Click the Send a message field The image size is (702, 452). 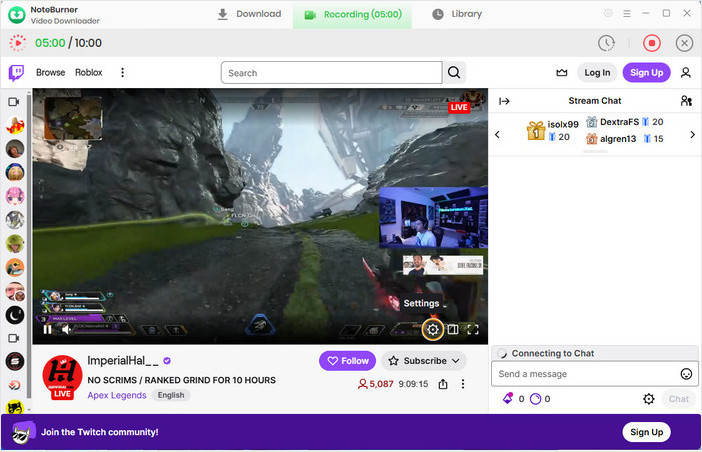click(x=583, y=374)
